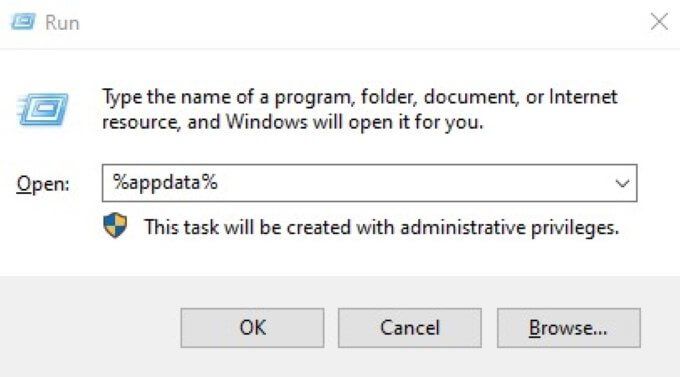Click blank white space below the shield notice
This screenshot has width=680, height=377.
[x=347, y=258]
